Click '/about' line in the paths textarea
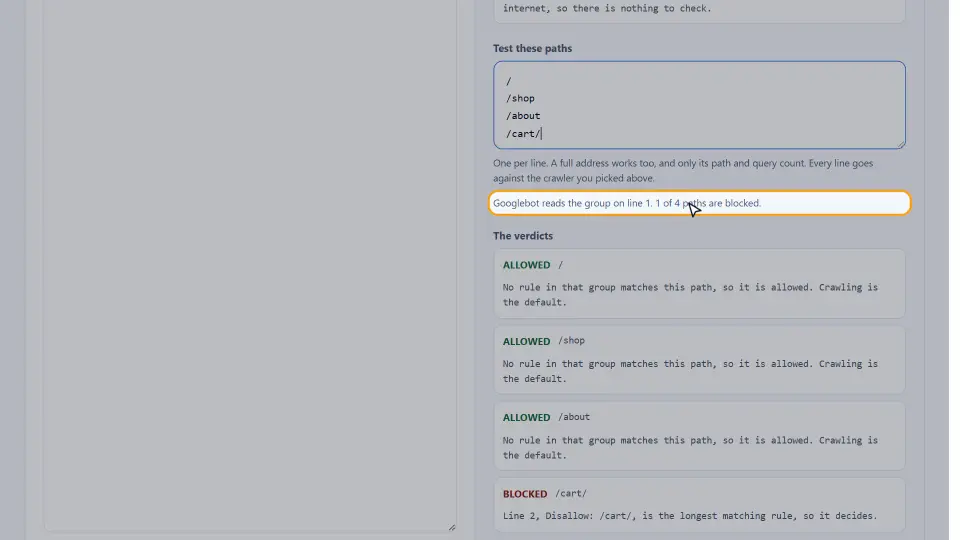The width and height of the screenshot is (960, 540). pyautogui.click(x=523, y=116)
